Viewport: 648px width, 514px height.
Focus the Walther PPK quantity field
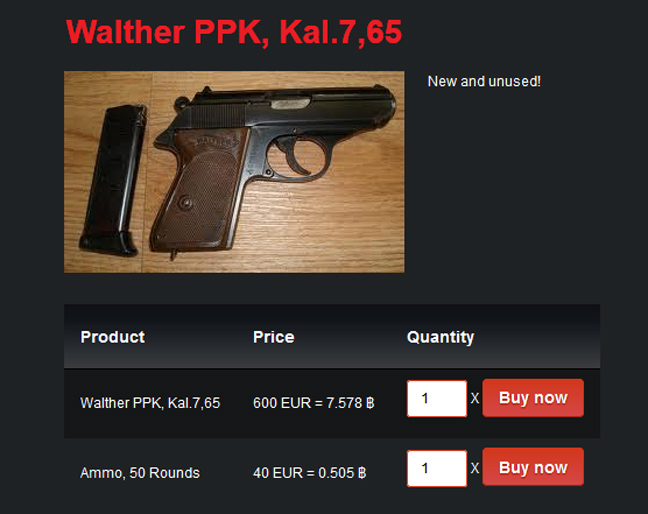pyautogui.click(x=437, y=398)
